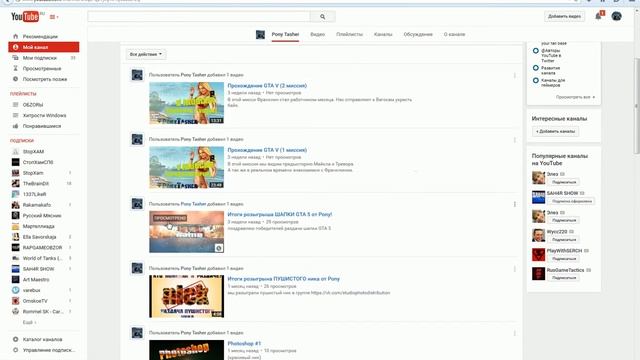Open options menu for ПУШИСТОГО ника post
This screenshot has height=360, width=640.
click(x=515, y=269)
